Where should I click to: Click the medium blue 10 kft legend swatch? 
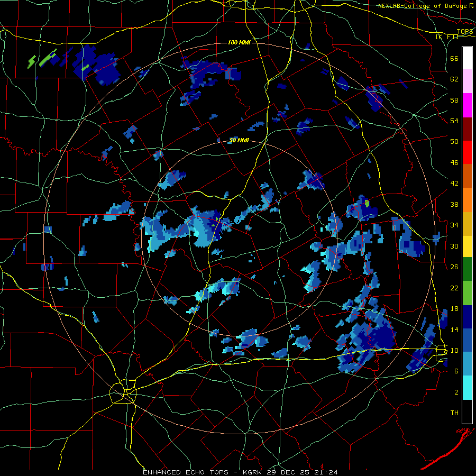467,340
